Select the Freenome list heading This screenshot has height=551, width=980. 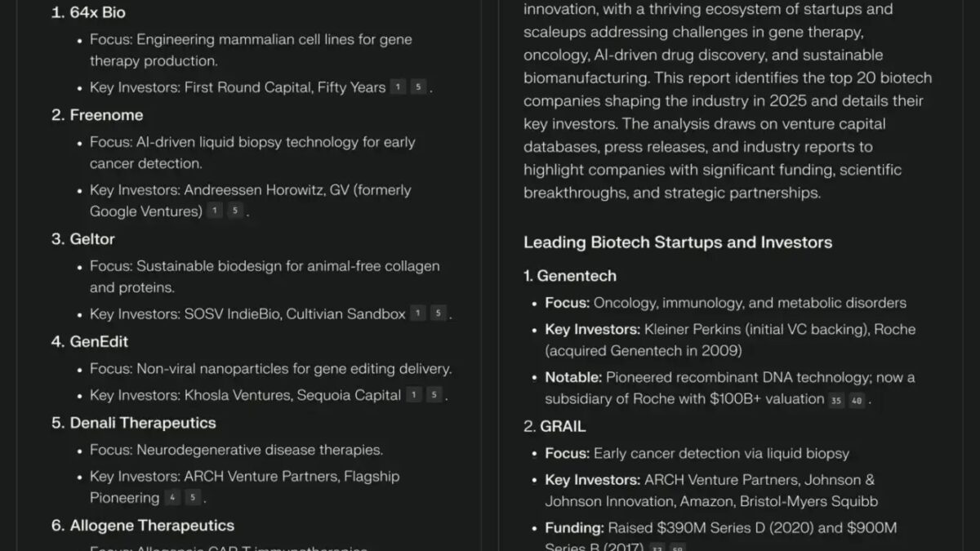click(x=106, y=115)
